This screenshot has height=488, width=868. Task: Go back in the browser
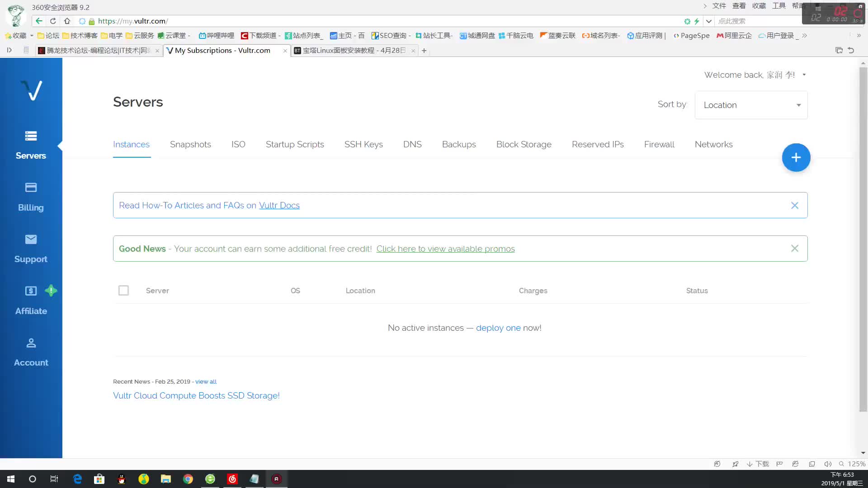click(x=39, y=21)
